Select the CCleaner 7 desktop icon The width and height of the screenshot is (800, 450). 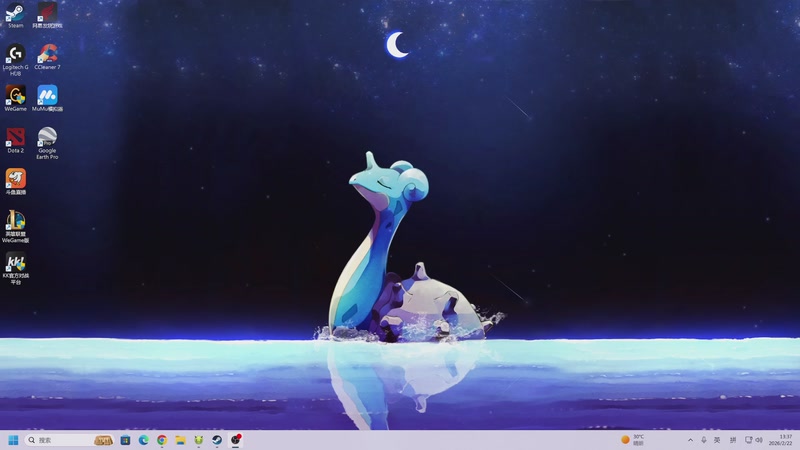click(47, 57)
